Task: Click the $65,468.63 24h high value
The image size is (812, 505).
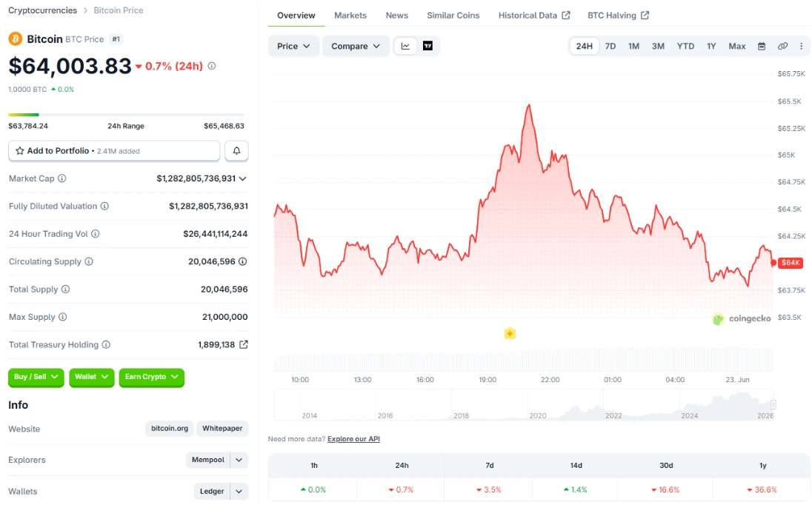Action: click(224, 126)
